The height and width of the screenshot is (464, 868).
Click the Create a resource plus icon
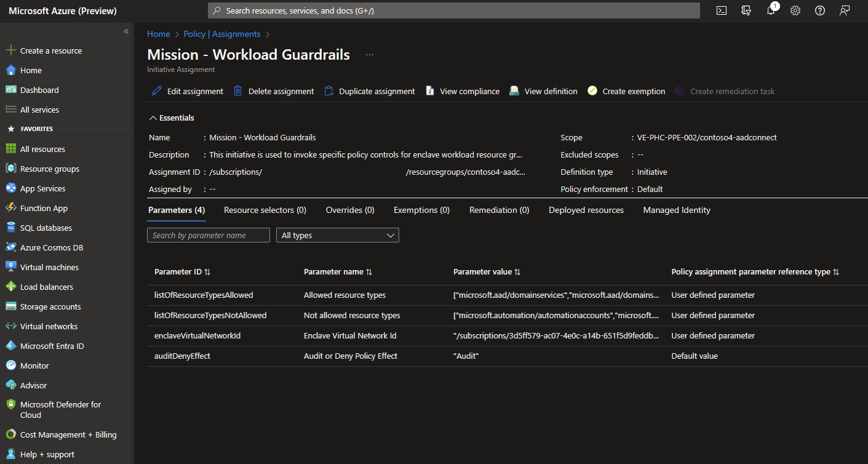[10, 50]
